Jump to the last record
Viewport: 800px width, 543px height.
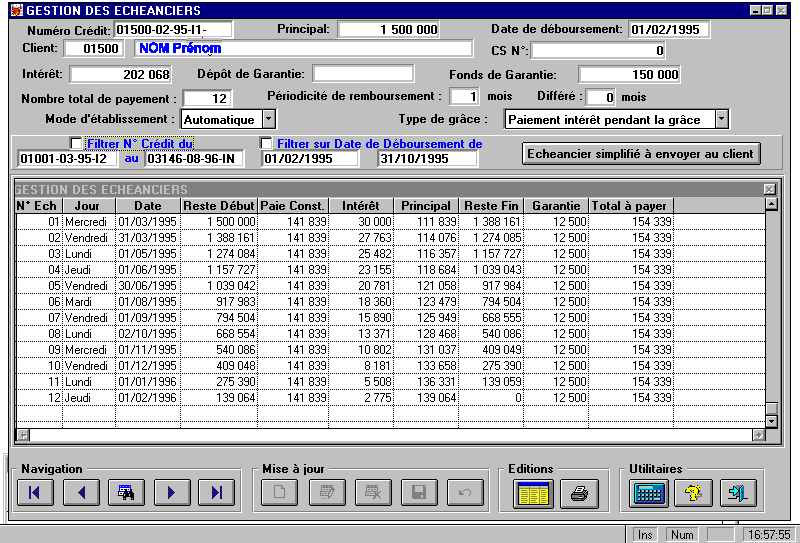(x=216, y=492)
